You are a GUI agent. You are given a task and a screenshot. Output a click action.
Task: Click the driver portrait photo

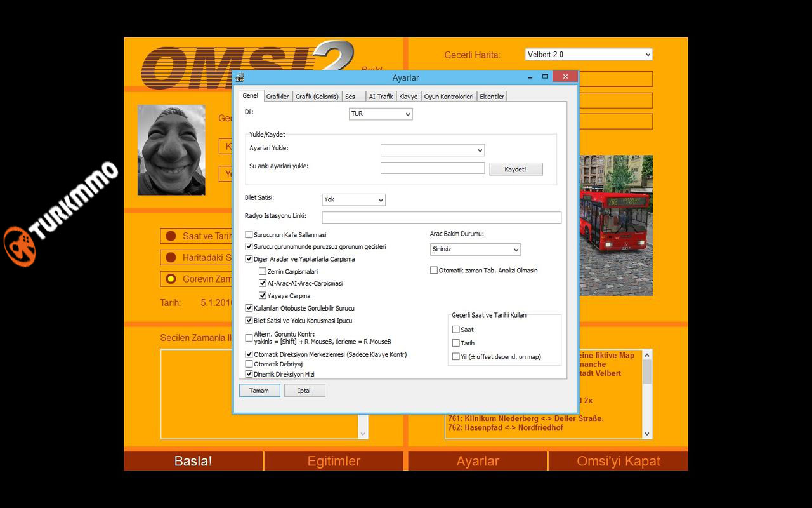[171, 150]
